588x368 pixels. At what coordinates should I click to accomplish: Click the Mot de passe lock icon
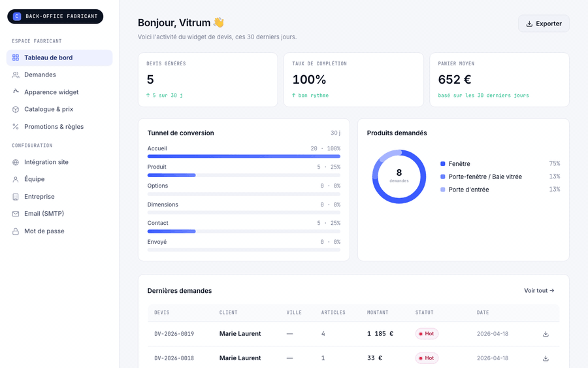coord(16,231)
